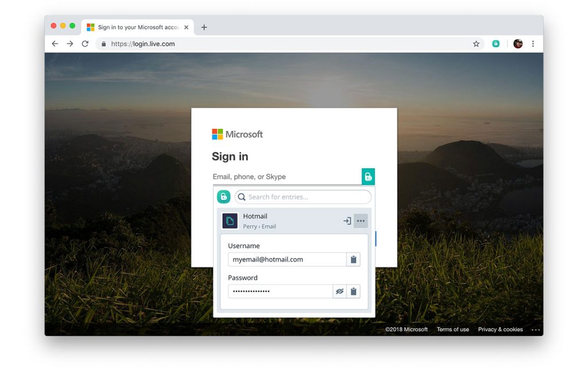Select the Hotmail entry icon
Image resolution: width=588 pixels, height=368 pixels.
[x=230, y=221]
